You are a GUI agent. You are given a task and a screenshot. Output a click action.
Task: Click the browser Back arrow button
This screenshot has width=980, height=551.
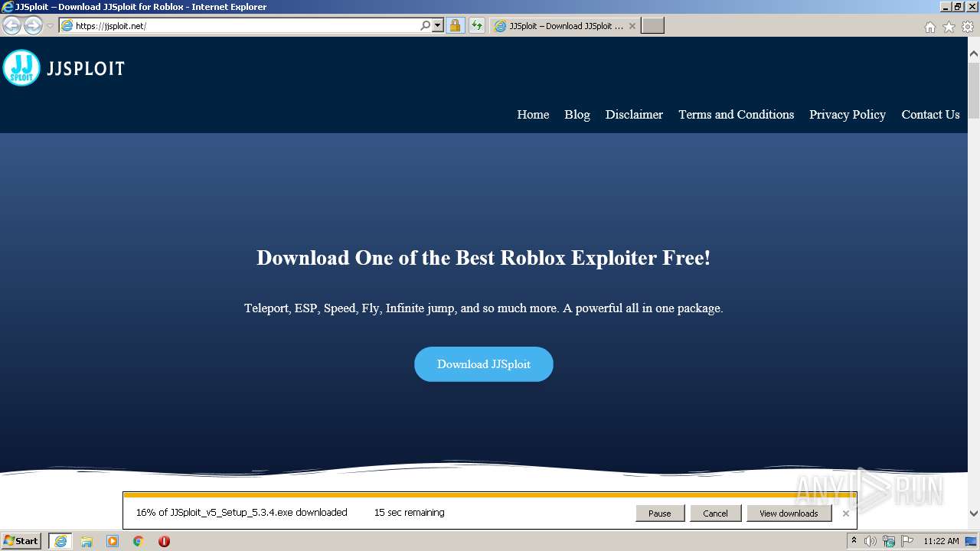point(12,25)
